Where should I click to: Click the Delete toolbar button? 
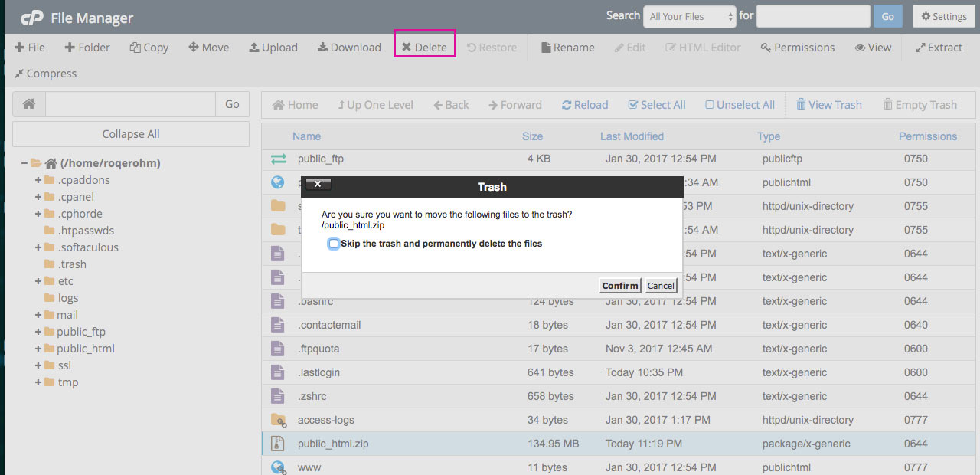pyautogui.click(x=424, y=47)
